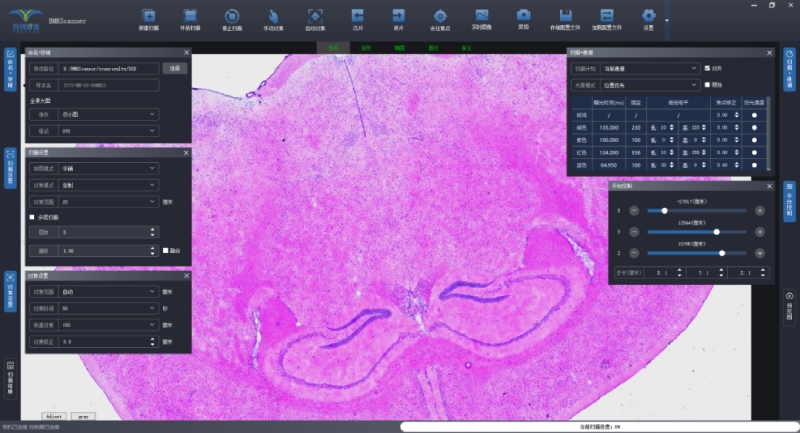Viewport: 800px width, 433px height.
Task: Click the sample name input field
Action: click(x=108, y=86)
